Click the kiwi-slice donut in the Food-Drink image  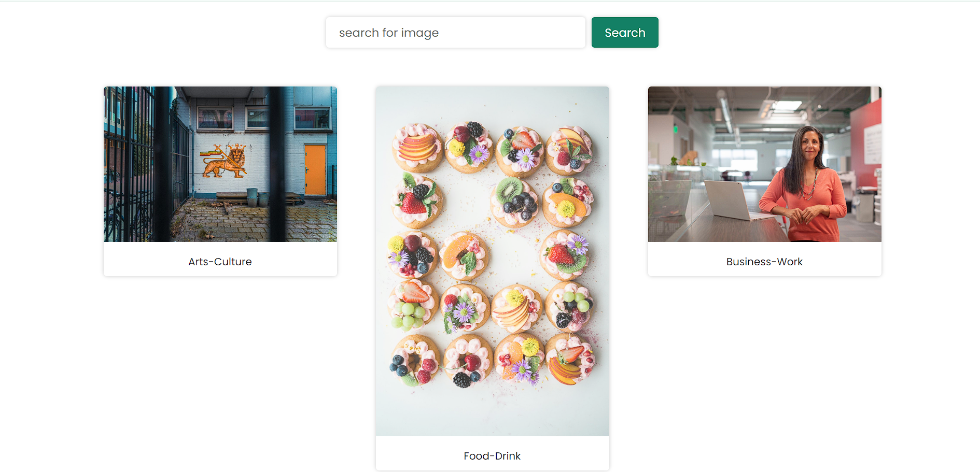coord(514,201)
